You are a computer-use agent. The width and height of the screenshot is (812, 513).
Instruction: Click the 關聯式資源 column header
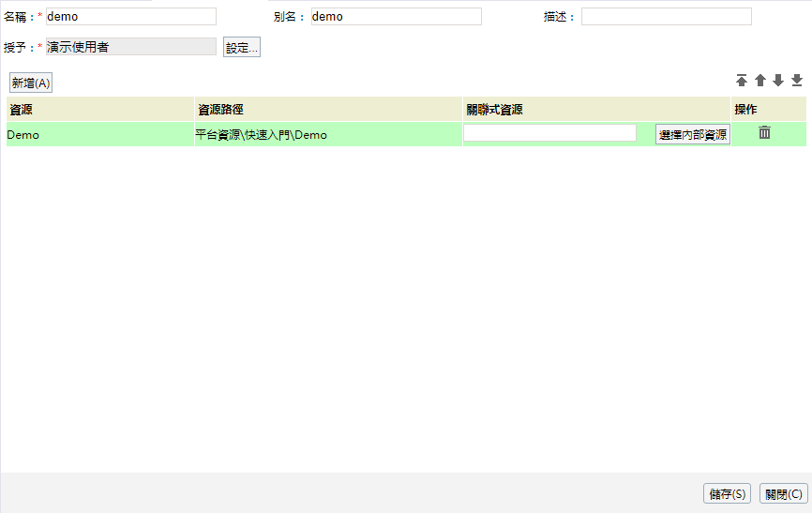point(596,109)
